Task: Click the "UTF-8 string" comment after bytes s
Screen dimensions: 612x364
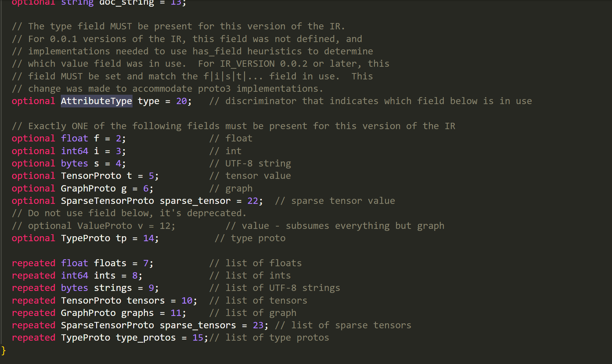Action: pos(258,163)
